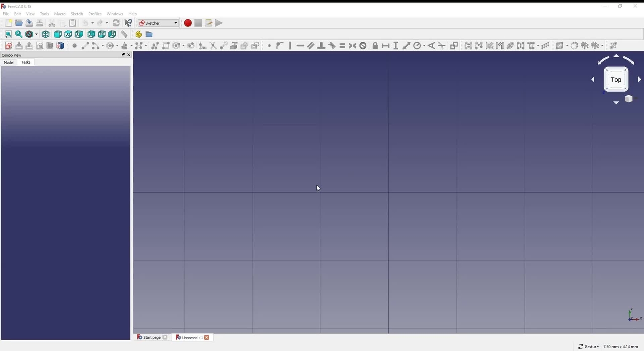Apply the horizontal distance constraint
Screen dimensions: 644x351
pos(386,46)
